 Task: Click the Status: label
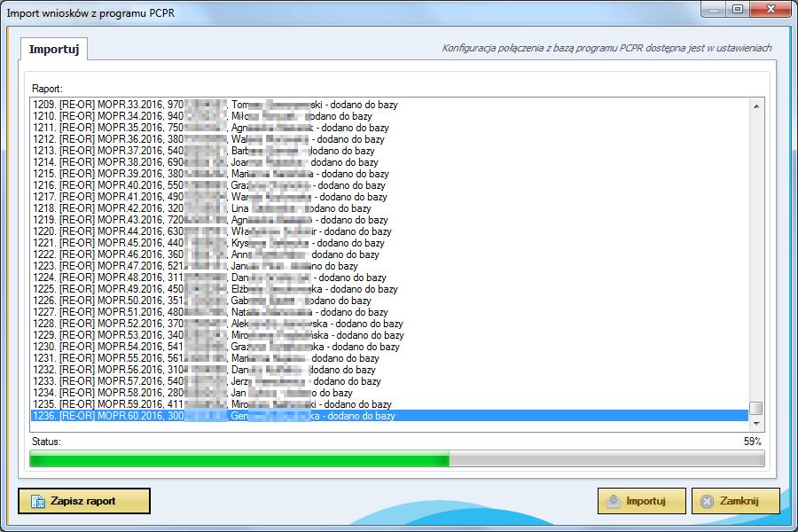(46, 442)
